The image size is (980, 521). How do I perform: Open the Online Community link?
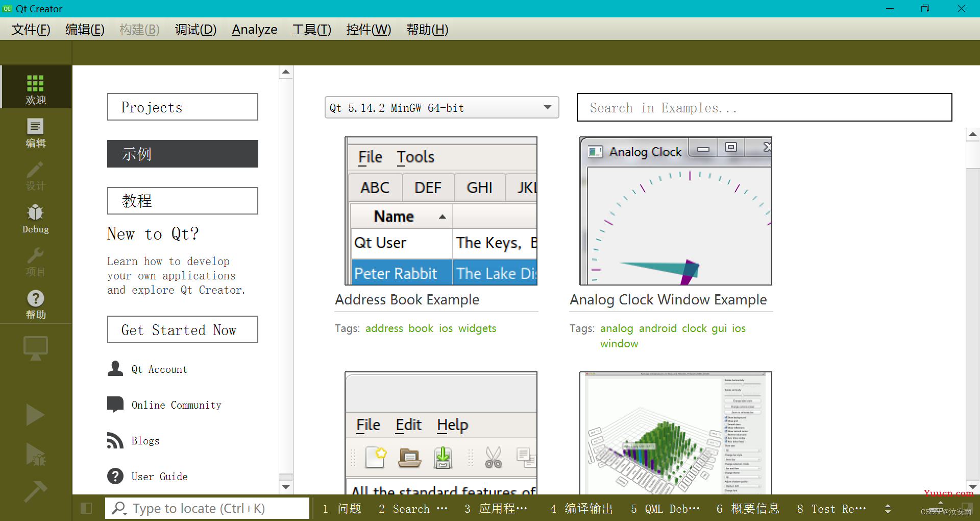click(x=177, y=405)
